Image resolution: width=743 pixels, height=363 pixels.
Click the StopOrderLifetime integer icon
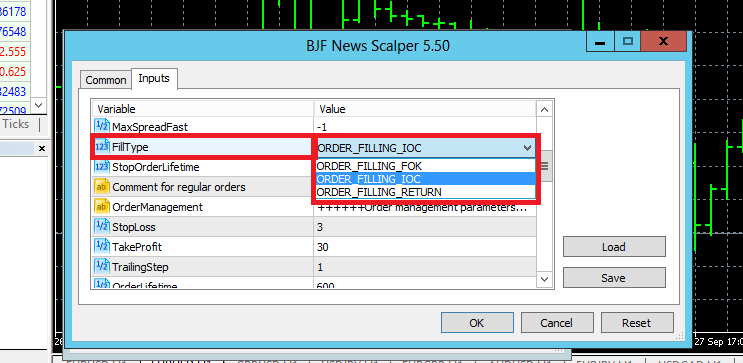tap(102, 167)
